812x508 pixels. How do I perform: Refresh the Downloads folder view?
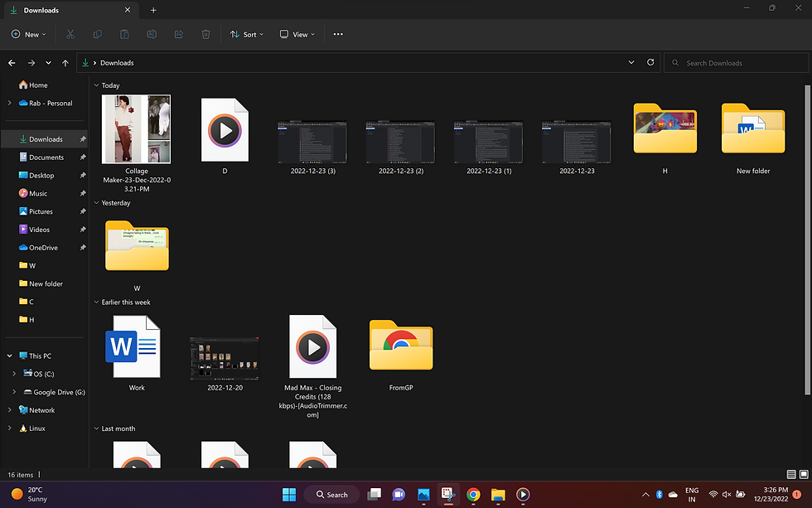(x=650, y=62)
